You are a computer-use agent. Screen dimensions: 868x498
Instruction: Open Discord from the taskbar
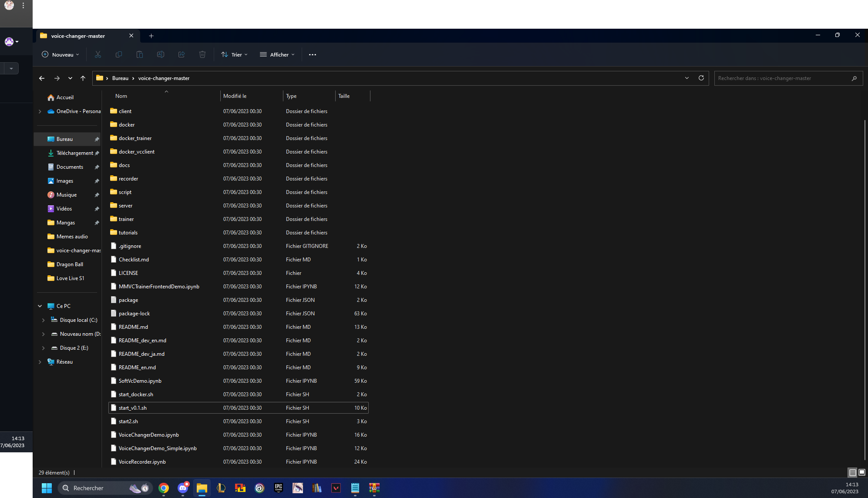coord(183,488)
